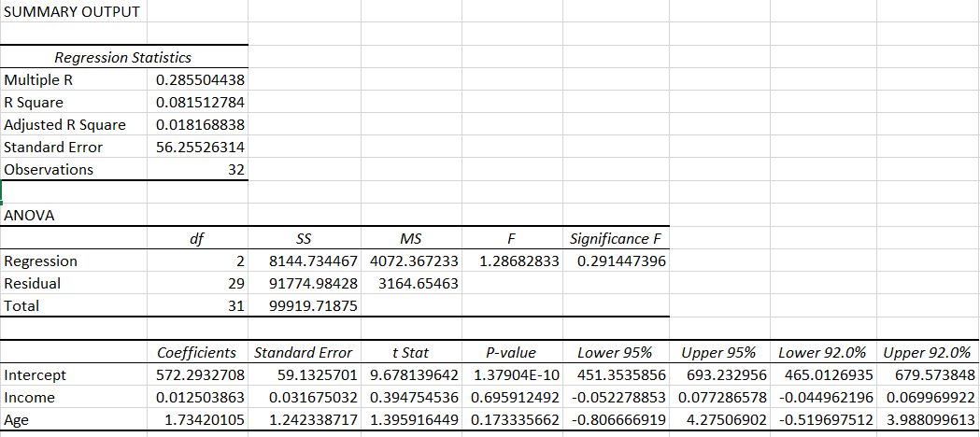The image size is (980, 437).
Task: Click the Upper 95% column header
Action: [x=719, y=352]
